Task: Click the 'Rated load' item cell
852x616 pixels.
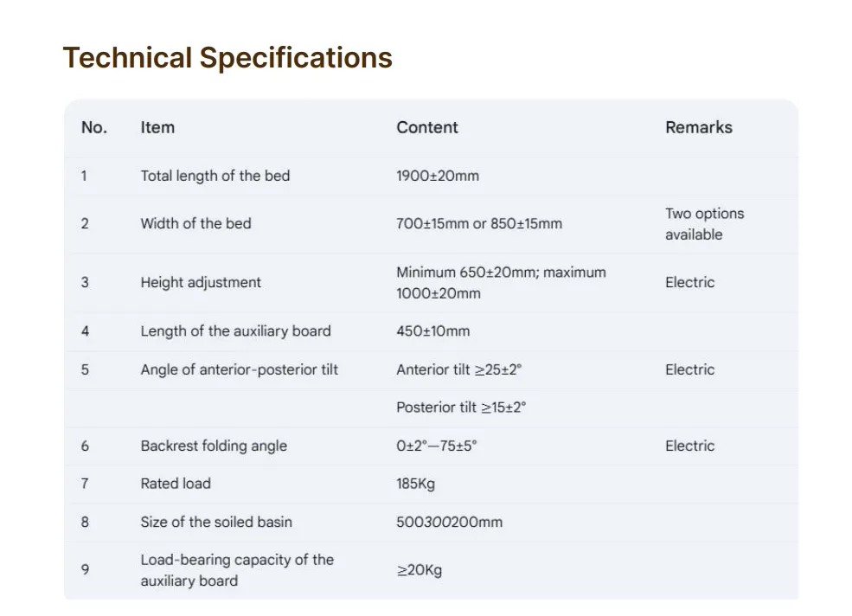Action: click(176, 484)
